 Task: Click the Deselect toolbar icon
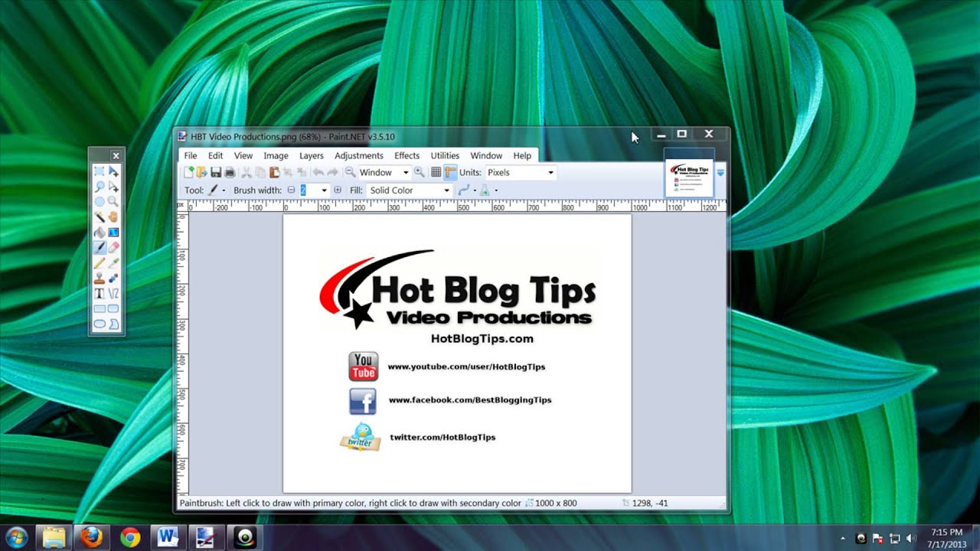(x=302, y=172)
